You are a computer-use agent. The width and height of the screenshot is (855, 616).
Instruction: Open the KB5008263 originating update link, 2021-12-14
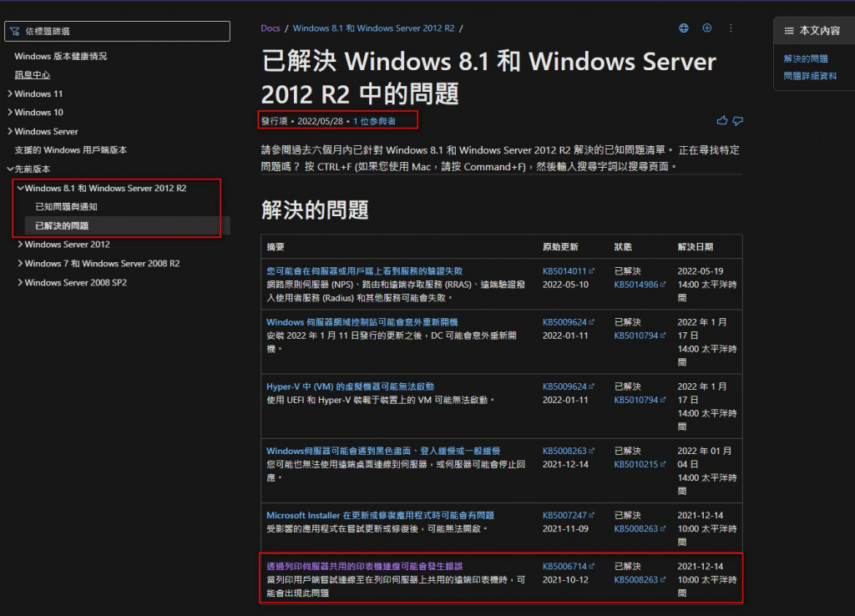pyautogui.click(x=568, y=451)
